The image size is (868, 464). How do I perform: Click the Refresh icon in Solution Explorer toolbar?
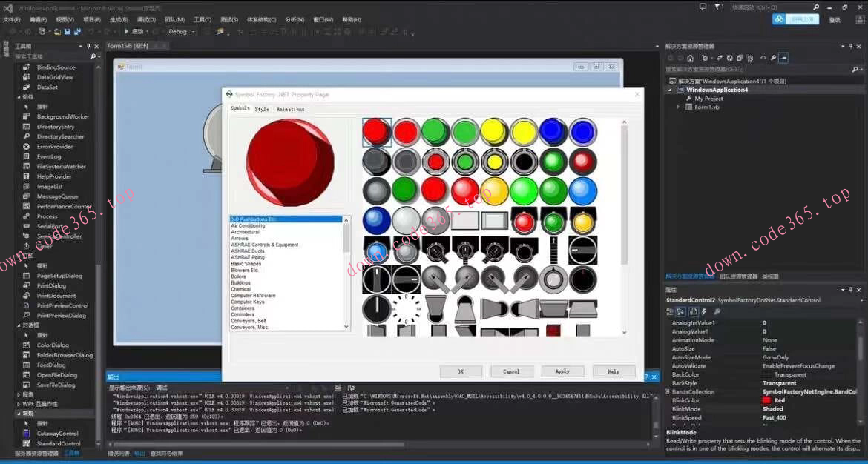click(729, 58)
